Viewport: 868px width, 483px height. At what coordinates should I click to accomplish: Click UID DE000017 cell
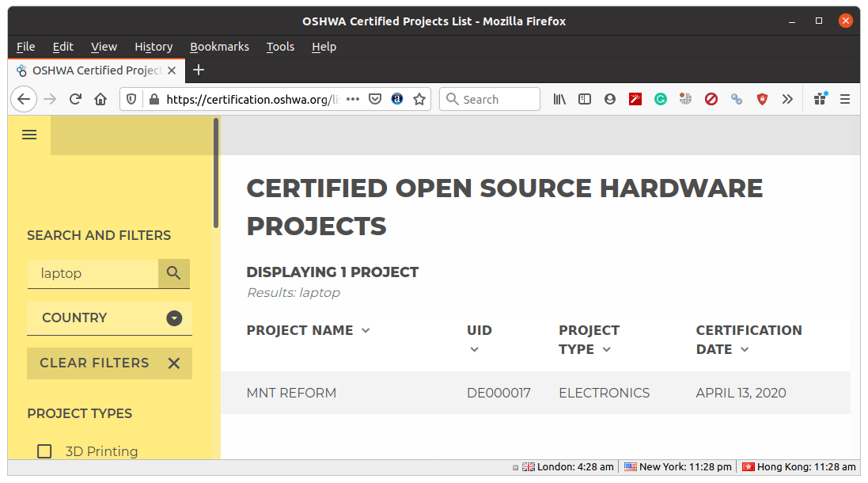(498, 394)
